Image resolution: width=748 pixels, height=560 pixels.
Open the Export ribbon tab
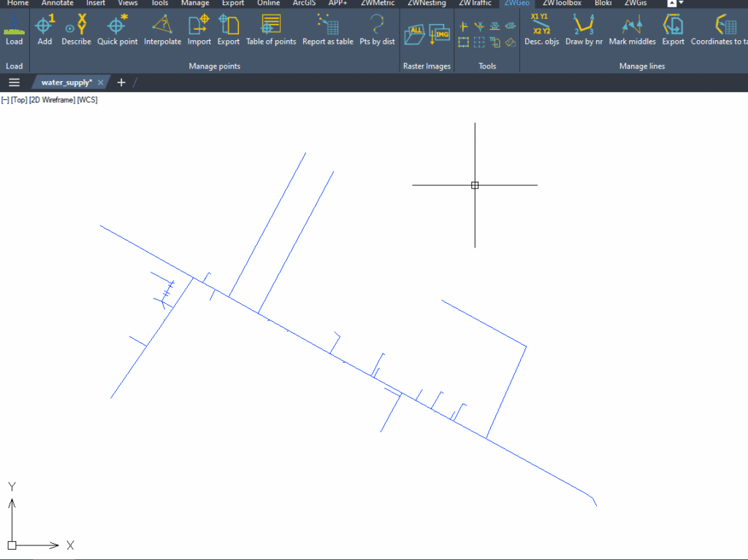point(233,3)
